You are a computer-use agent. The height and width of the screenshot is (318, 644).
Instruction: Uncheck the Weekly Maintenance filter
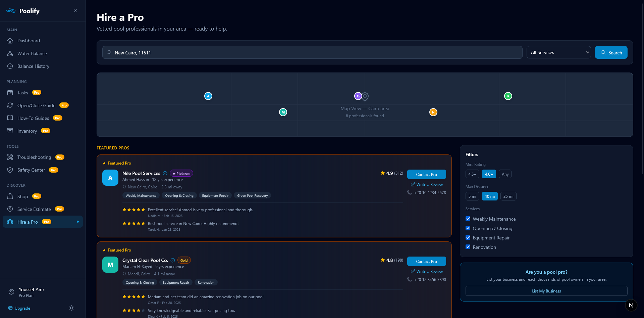point(468,219)
